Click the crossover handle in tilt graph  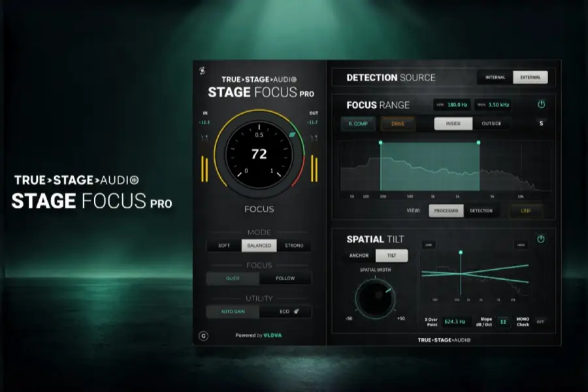click(x=461, y=252)
